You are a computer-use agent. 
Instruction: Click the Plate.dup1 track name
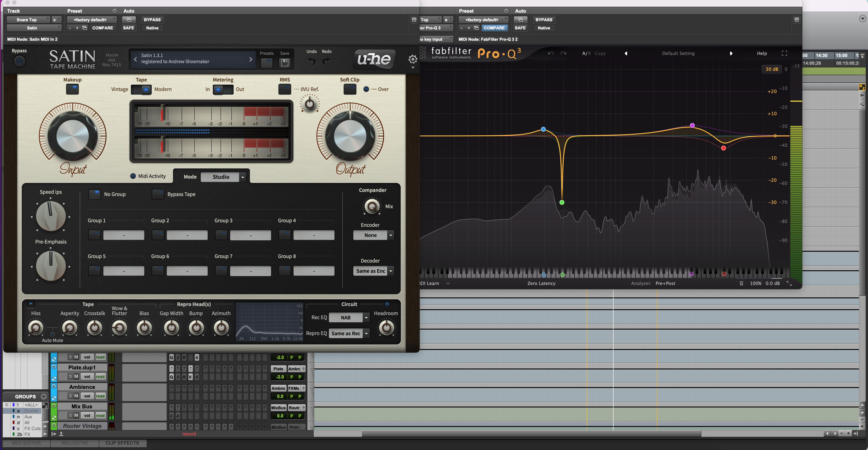(x=82, y=367)
